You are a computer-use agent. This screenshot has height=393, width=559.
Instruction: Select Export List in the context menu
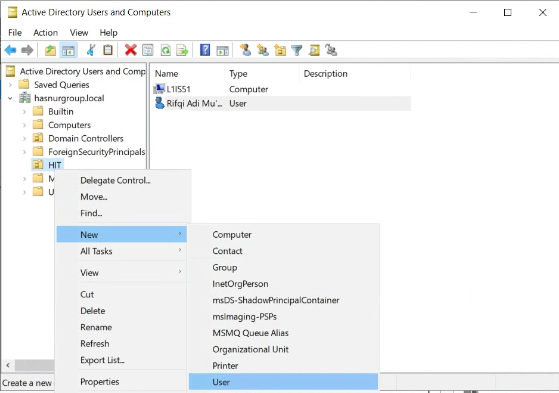click(x=122, y=360)
